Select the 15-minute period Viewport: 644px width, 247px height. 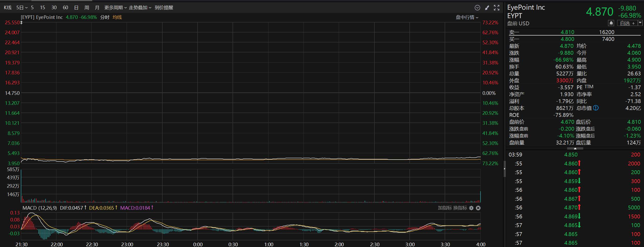(x=43, y=8)
